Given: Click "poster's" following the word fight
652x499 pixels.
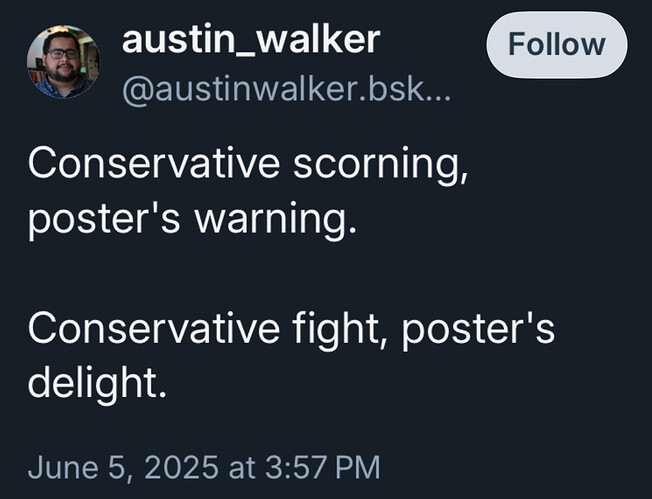Looking at the screenshot, I should point(478,330).
